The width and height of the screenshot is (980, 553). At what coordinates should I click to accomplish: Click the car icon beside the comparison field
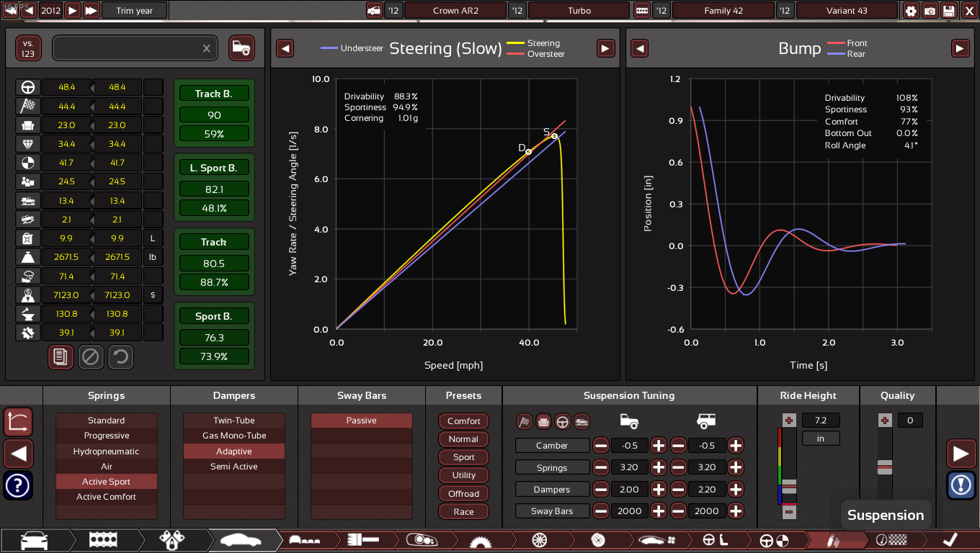pos(242,48)
